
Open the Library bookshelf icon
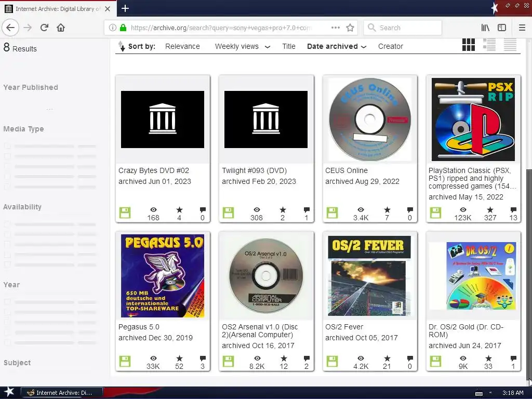point(486,28)
